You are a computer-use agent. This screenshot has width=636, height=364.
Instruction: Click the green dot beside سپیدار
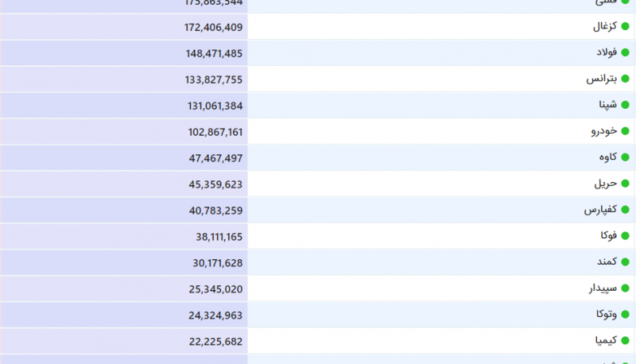pyautogui.click(x=625, y=288)
